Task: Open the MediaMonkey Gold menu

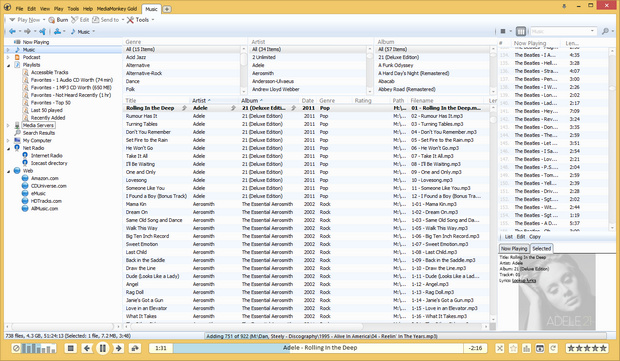Action: click(x=117, y=8)
